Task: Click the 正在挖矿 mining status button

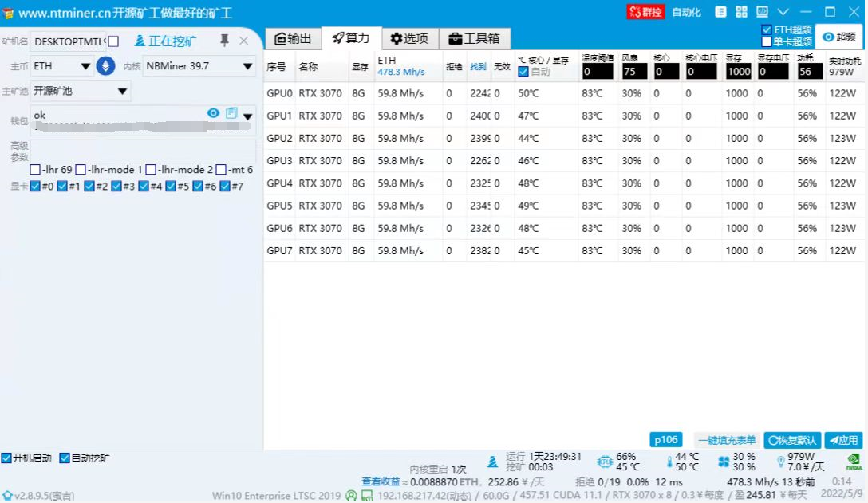Action: tap(164, 41)
